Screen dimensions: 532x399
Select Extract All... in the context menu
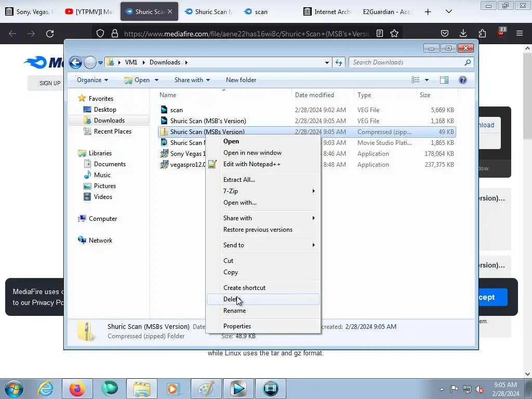(263, 180)
